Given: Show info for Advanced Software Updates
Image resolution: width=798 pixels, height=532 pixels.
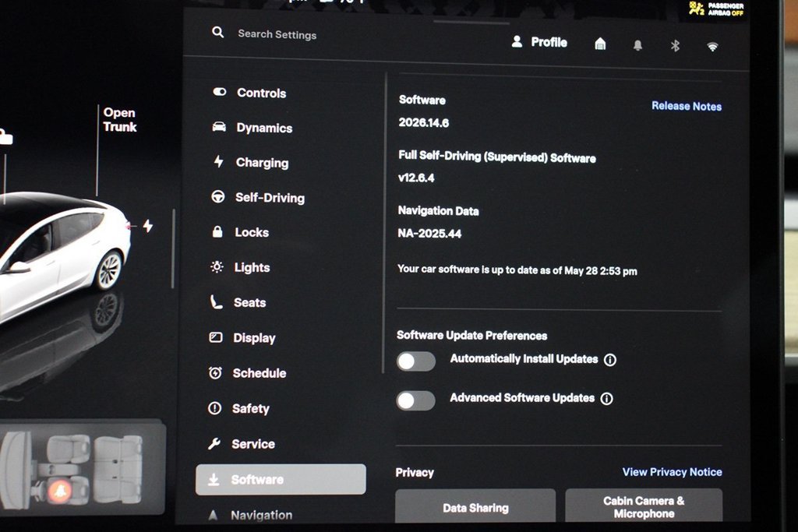Looking at the screenshot, I should tap(606, 399).
